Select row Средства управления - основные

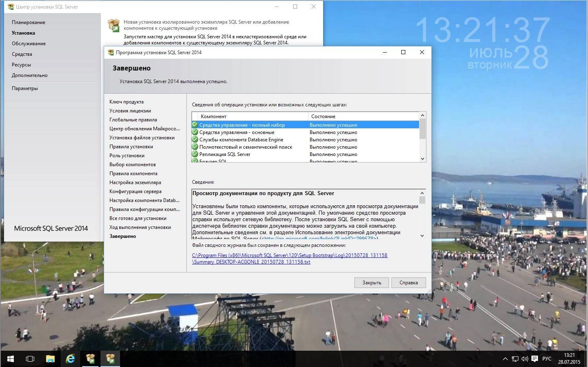coord(305,132)
